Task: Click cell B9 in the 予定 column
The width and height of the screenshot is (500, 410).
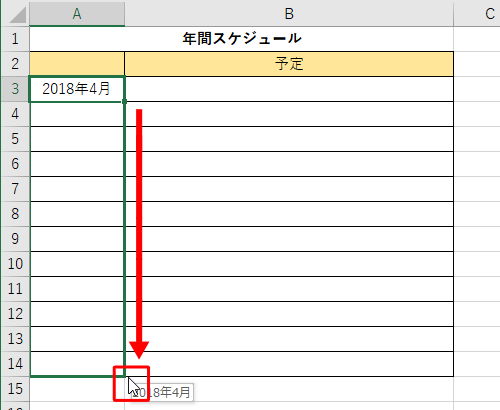Action: 289,239
